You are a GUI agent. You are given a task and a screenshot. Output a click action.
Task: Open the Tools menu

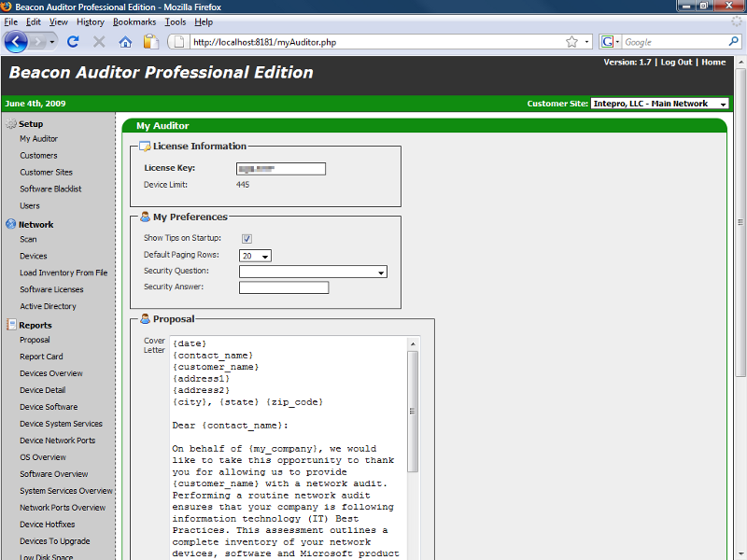[176, 21]
